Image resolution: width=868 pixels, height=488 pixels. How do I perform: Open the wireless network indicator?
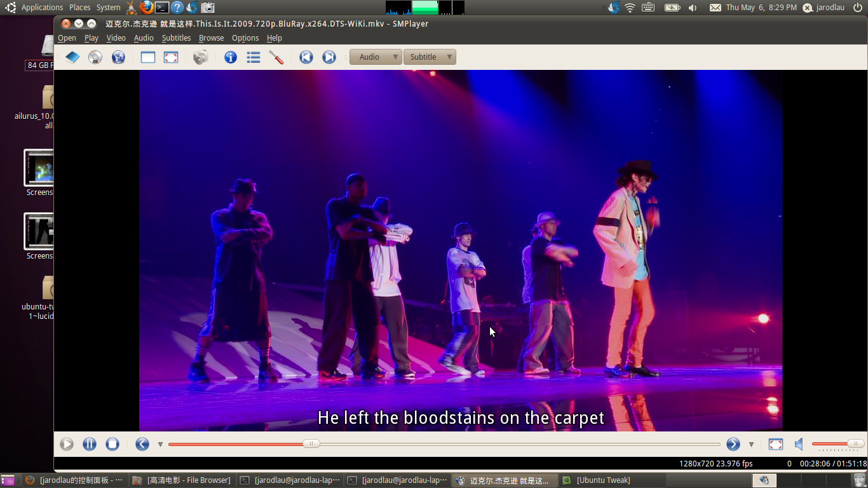[x=630, y=8]
